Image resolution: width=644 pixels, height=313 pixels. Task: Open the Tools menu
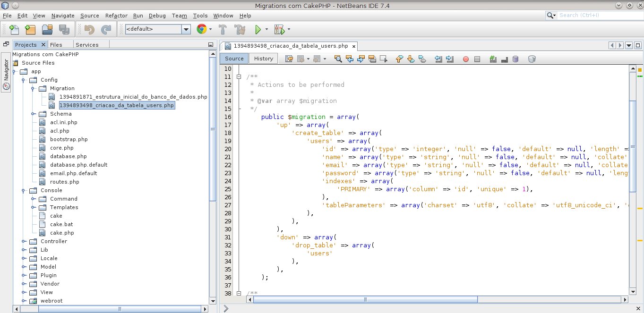click(200, 16)
